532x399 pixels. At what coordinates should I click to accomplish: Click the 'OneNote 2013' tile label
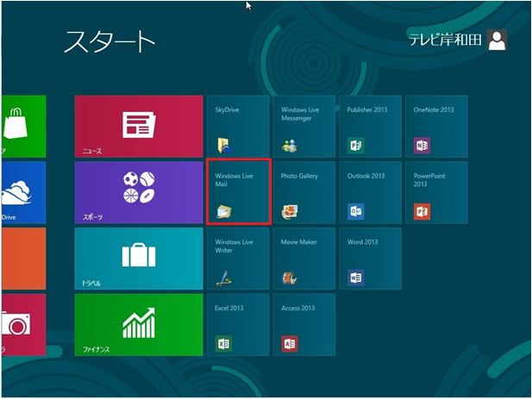[433, 109]
